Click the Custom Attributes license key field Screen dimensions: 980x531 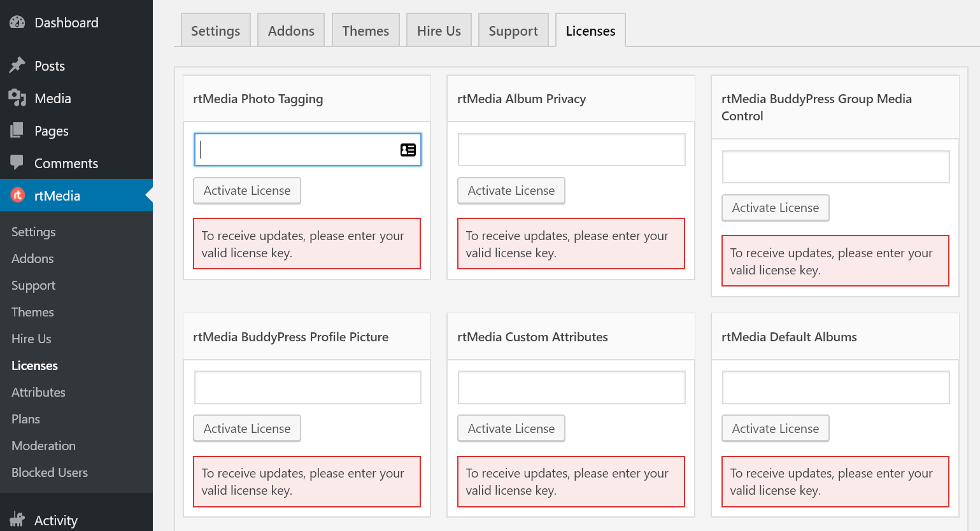(571, 386)
